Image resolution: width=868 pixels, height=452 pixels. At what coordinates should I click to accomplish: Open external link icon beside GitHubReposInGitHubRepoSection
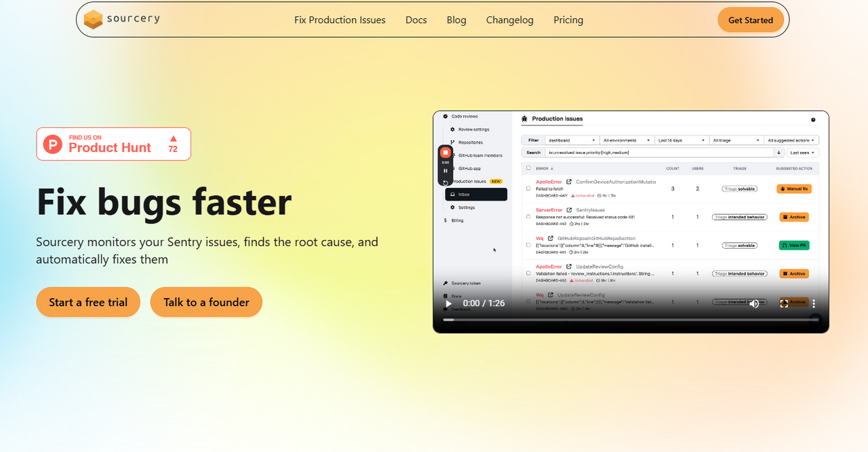[550, 239]
